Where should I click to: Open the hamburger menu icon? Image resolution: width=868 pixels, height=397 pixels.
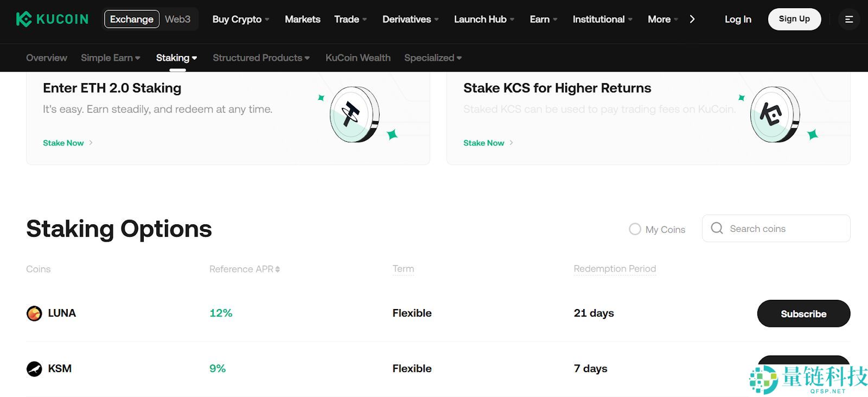coord(849,20)
